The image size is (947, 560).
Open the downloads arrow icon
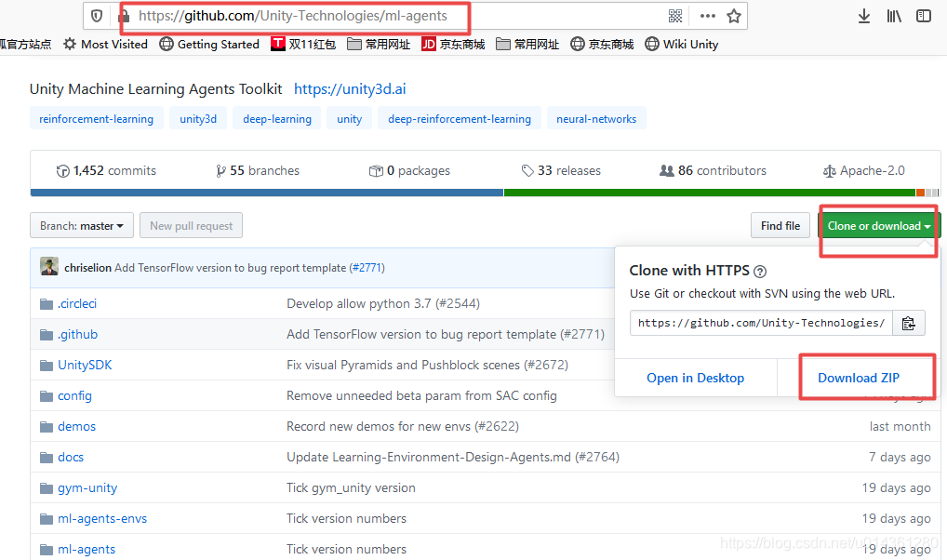[864, 17]
